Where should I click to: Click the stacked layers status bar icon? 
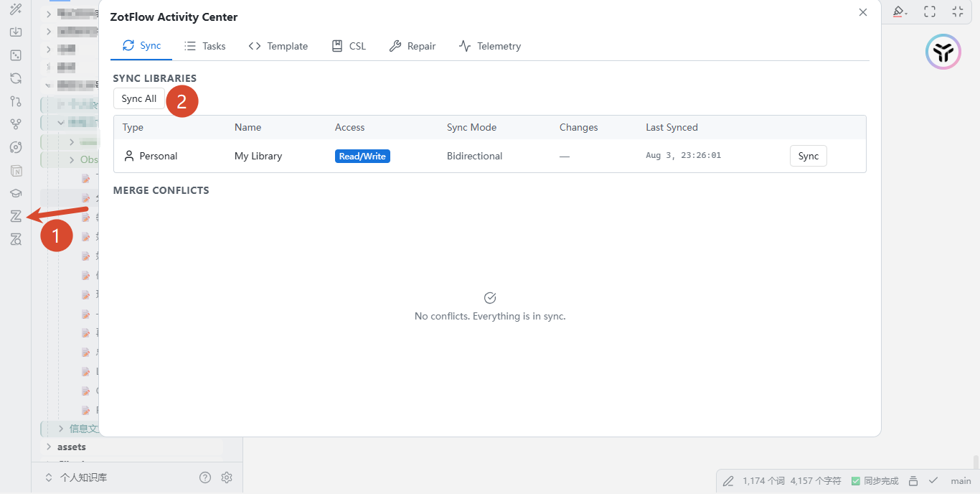click(913, 481)
